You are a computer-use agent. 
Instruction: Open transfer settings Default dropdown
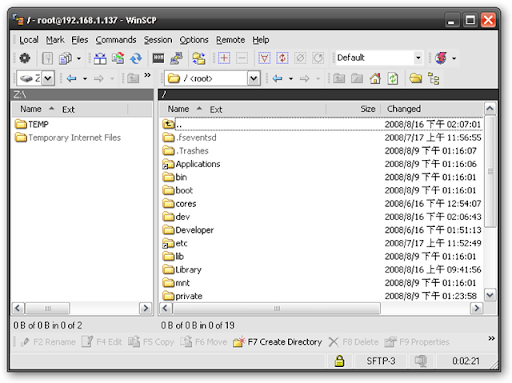[x=418, y=58]
